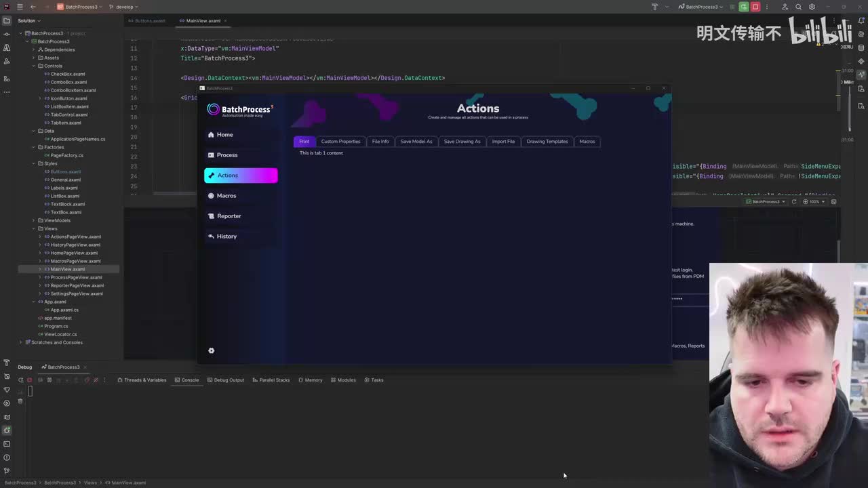Open the Debug Output tab
This screenshot has height=488, width=868.
tap(226, 380)
